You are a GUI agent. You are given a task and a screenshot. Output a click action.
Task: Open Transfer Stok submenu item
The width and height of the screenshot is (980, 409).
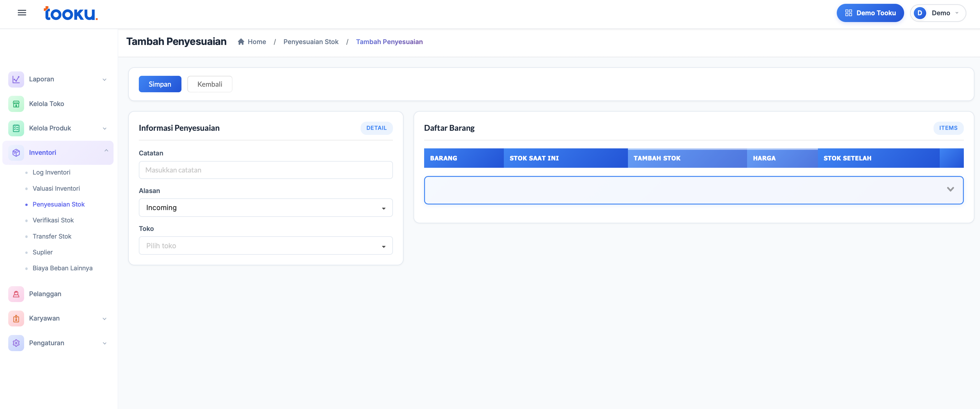pyautogui.click(x=52, y=237)
